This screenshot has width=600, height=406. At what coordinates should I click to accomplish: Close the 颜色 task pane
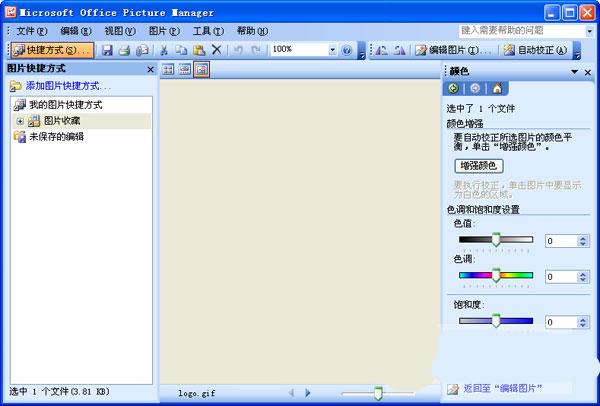(x=588, y=72)
